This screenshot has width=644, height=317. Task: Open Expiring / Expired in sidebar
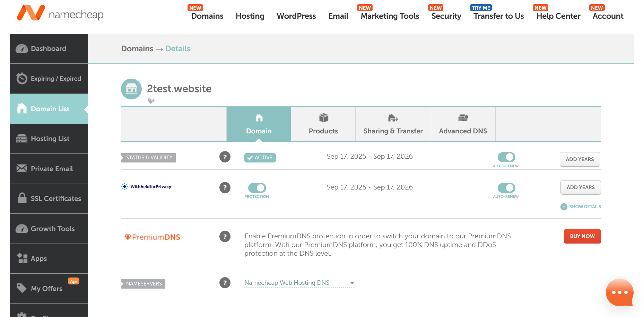(x=49, y=79)
